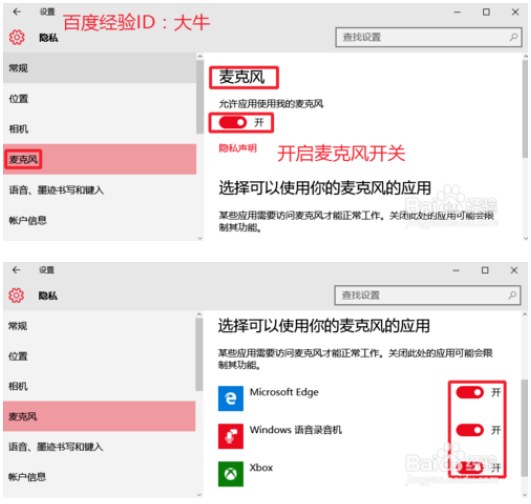Toggle microphone access for Xbox
Viewport: 531px width, 504px height.
(x=470, y=468)
